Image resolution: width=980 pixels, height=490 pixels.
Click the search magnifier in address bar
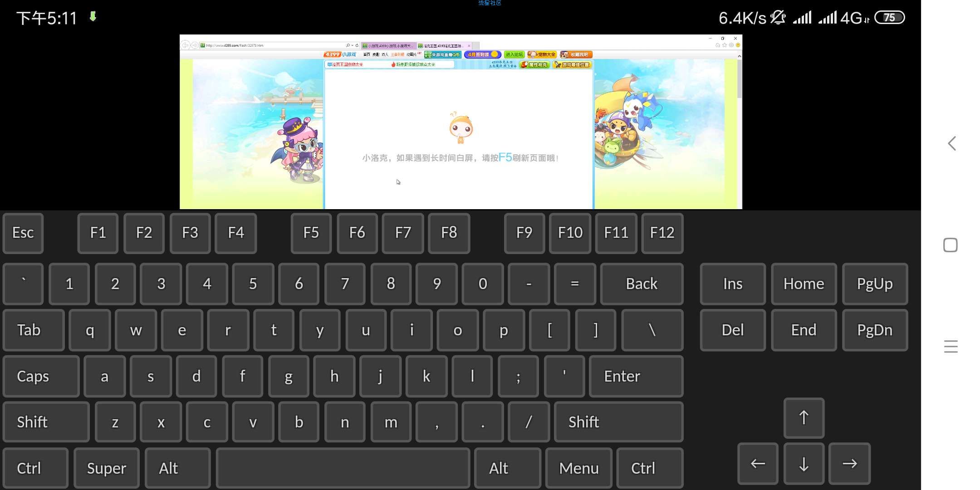pos(348,45)
